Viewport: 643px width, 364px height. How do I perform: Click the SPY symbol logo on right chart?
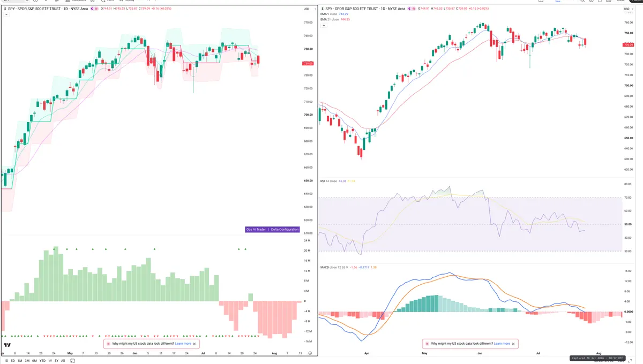(x=322, y=9)
